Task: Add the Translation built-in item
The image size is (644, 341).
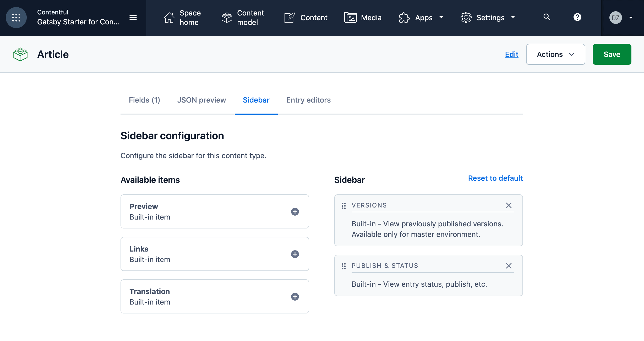Action: click(x=295, y=297)
